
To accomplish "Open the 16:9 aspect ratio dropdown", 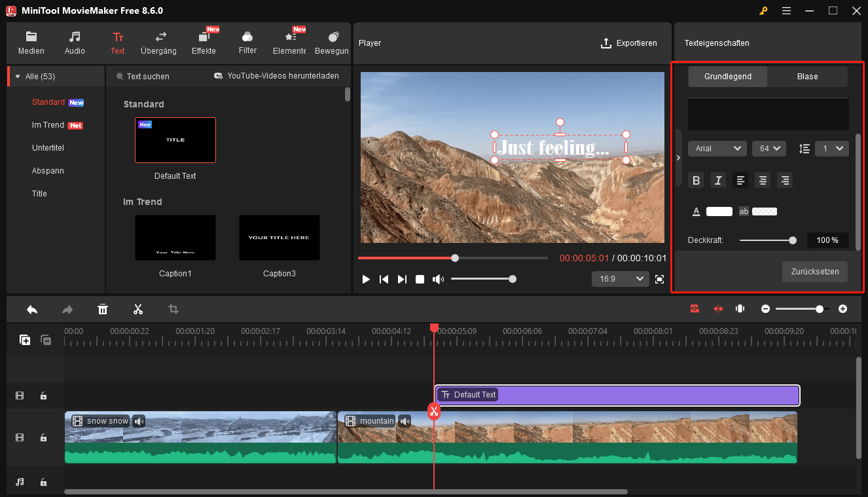I will pos(619,278).
